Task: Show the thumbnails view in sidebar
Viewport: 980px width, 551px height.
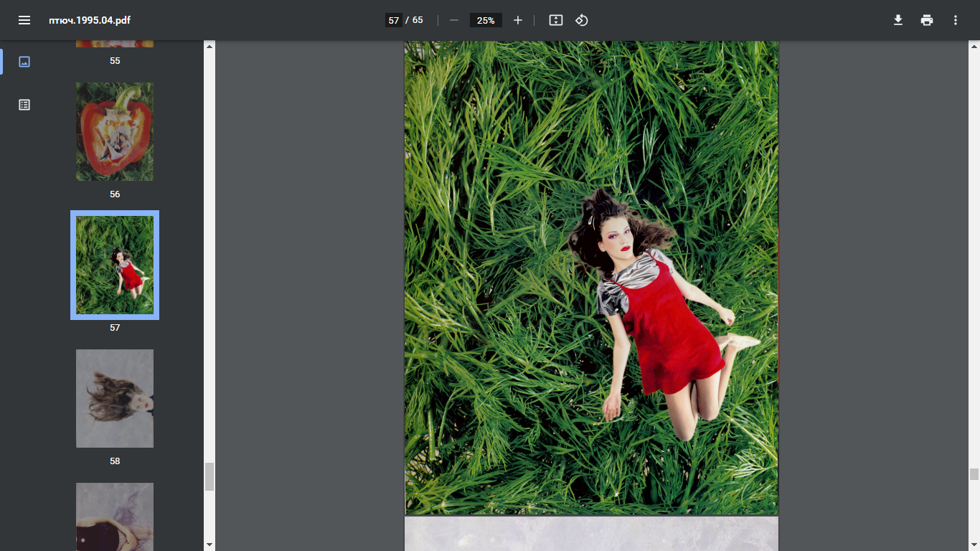Action: (x=24, y=62)
